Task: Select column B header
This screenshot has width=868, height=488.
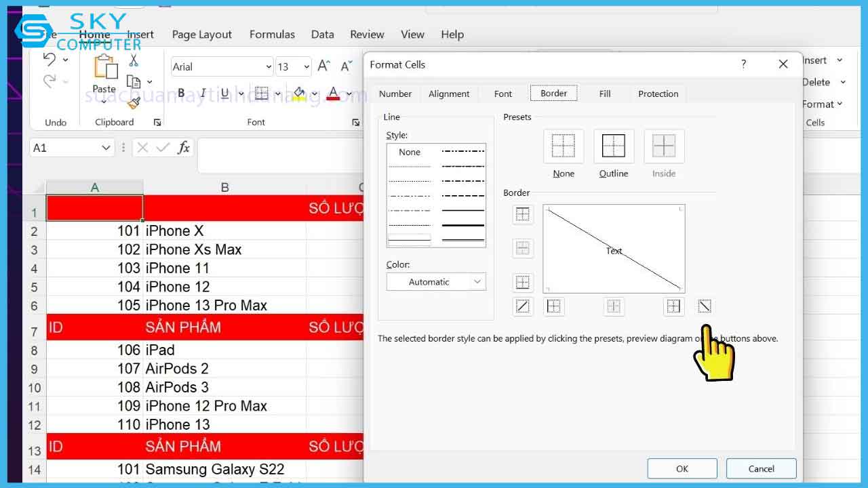Action: [x=224, y=188]
